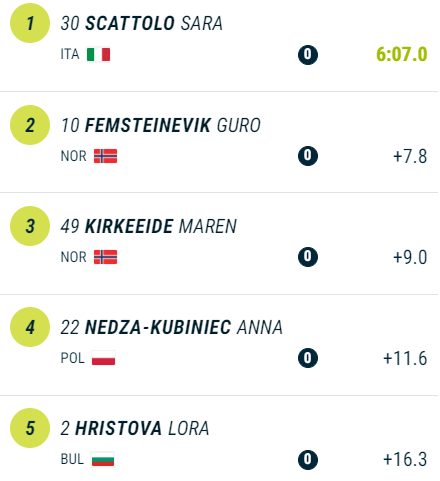
Task: Click the leader time 6:07.0
Action: pyautogui.click(x=402, y=54)
